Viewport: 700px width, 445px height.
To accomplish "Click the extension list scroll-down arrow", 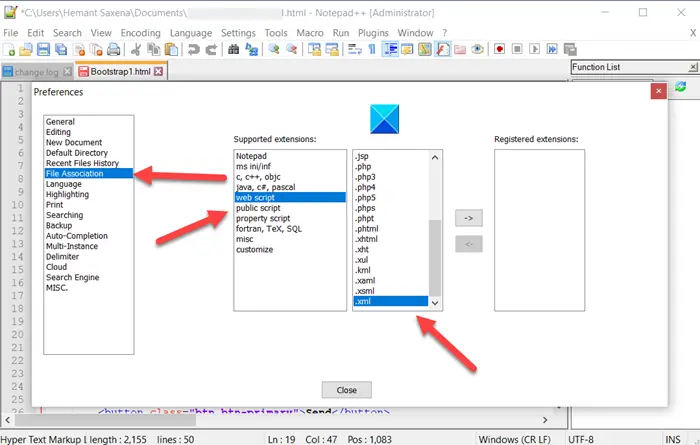I will tap(435, 303).
